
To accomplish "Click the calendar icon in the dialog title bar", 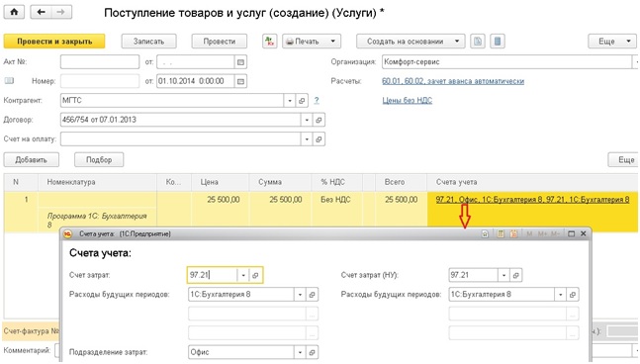I will pyautogui.click(x=513, y=233).
